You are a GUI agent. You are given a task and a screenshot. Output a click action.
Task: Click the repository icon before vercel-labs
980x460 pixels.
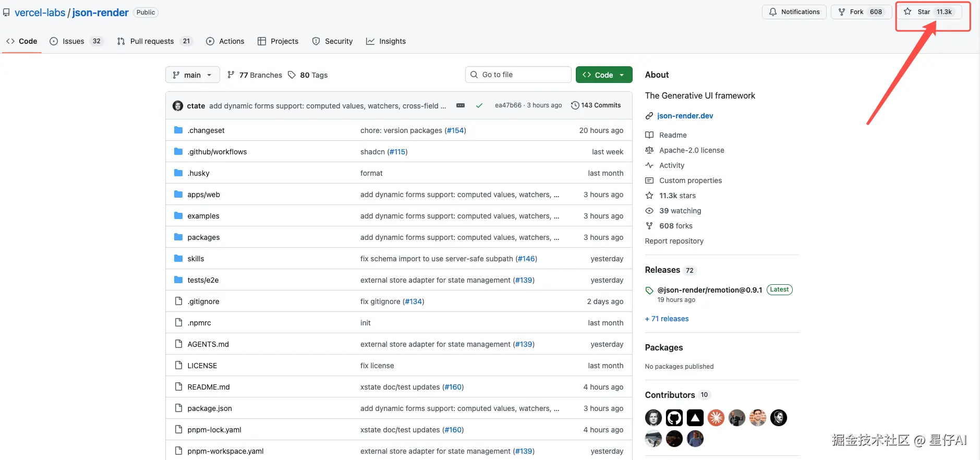(x=6, y=13)
